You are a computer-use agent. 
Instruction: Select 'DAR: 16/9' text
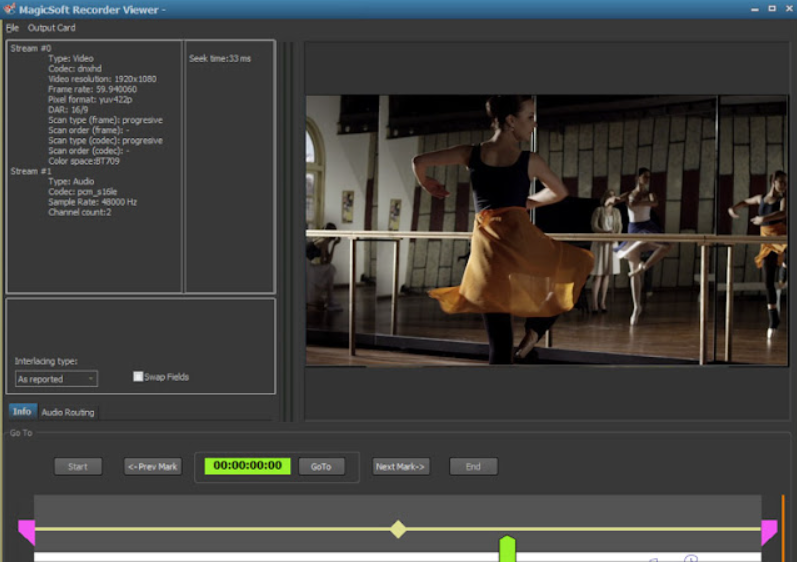68,110
